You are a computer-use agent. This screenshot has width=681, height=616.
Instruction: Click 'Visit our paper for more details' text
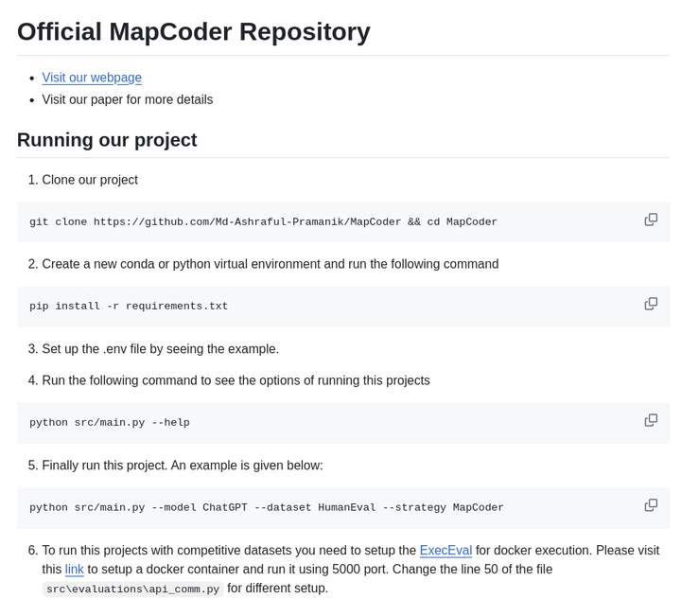point(128,99)
